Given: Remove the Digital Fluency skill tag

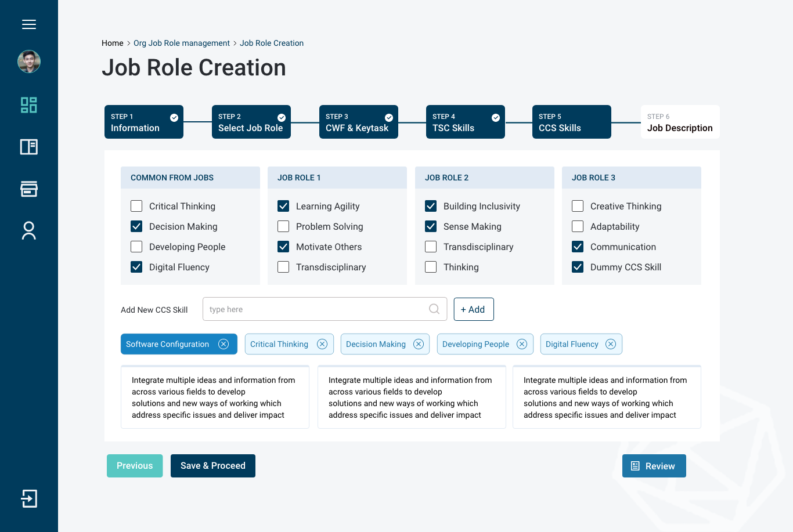Looking at the screenshot, I should pyautogui.click(x=611, y=344).
